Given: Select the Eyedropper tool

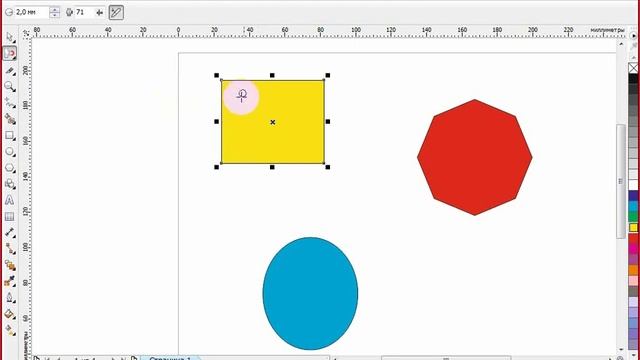Looking at the screenshot, I should [x=10, y=281].
